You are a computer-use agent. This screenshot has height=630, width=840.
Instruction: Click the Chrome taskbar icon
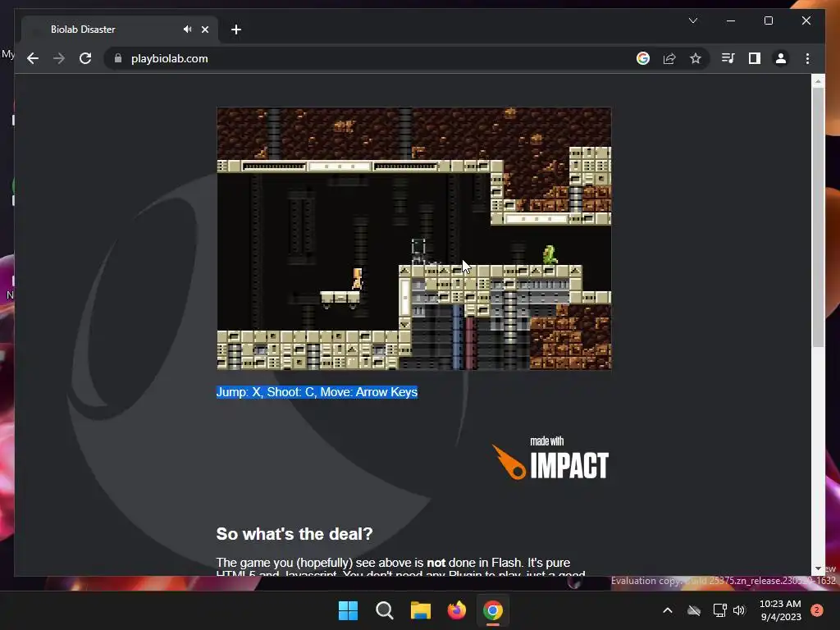click(x=493, y=610)
